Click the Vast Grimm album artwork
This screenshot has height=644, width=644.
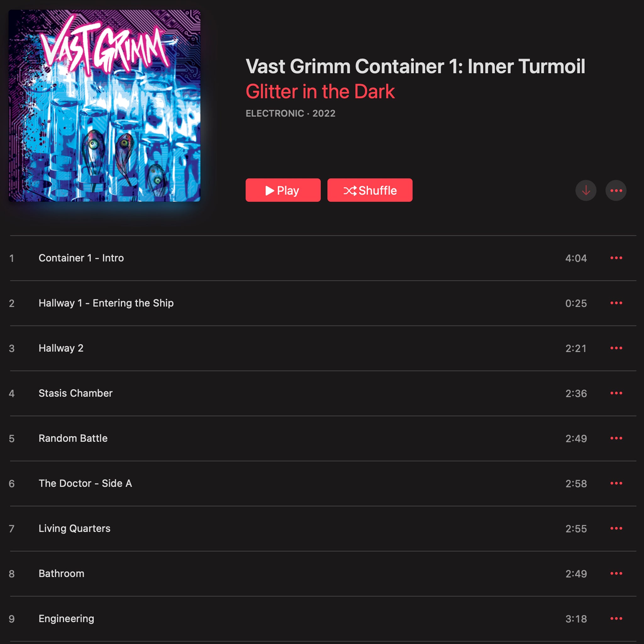104,106
